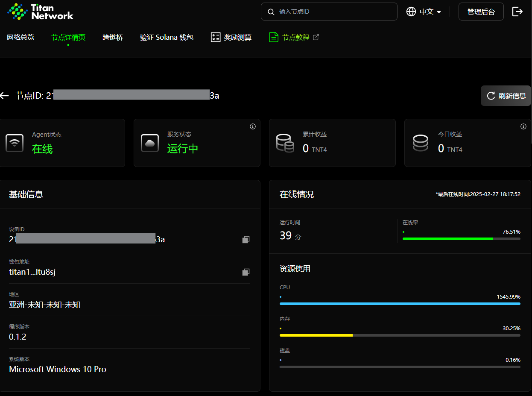
Task: Click wallet address titan1...ltu8sj
Action: pyautogui.click(x=32, y=272)
